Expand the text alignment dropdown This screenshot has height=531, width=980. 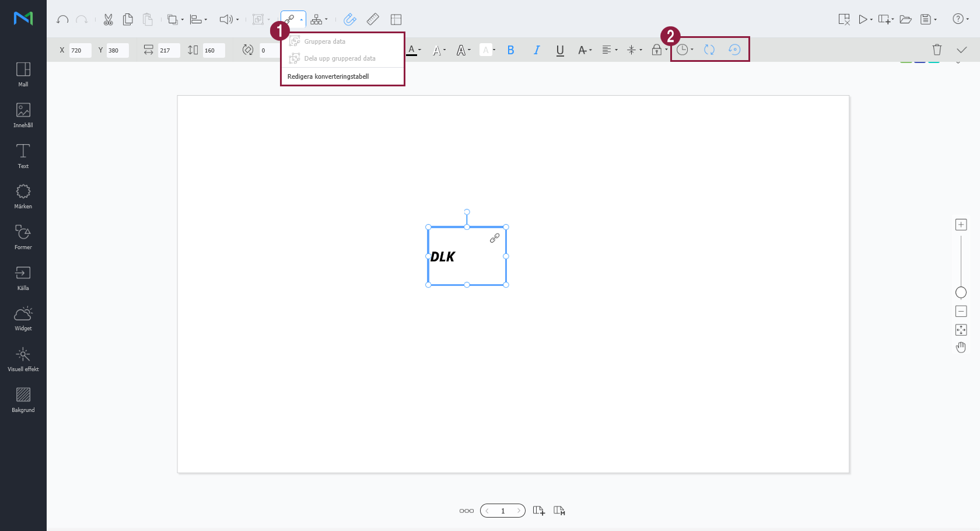click(610, 50)
